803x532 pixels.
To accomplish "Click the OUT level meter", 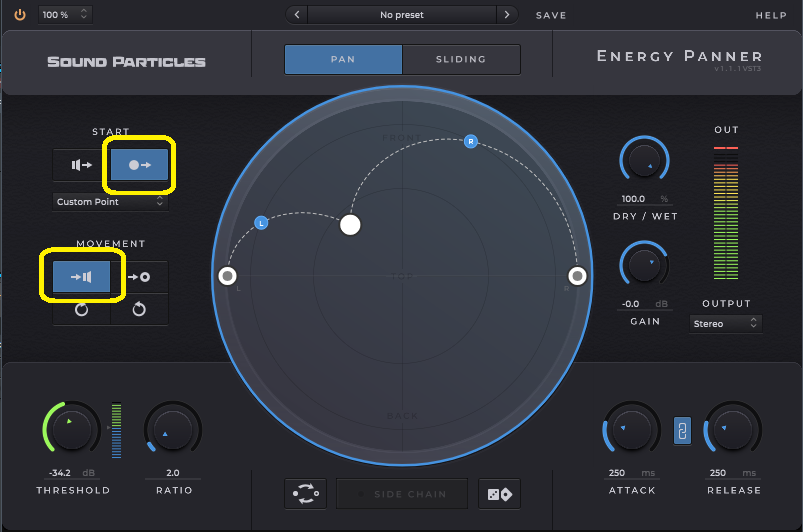I will coord(726,213).
